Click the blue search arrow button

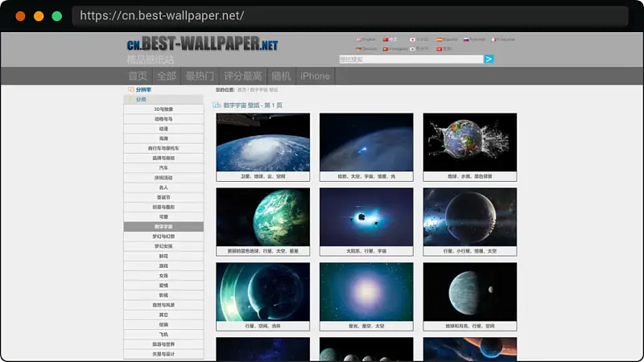pos(489,59)
